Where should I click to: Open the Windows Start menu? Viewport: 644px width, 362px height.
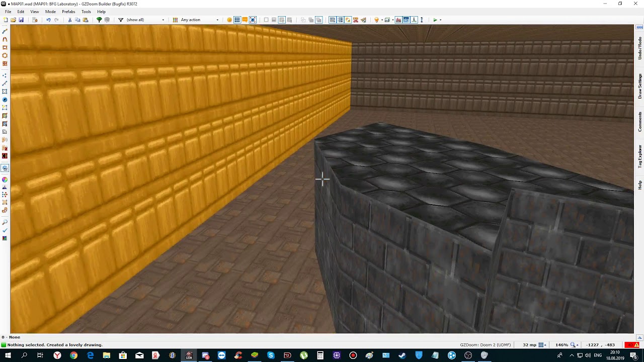(x=8, y=355)
